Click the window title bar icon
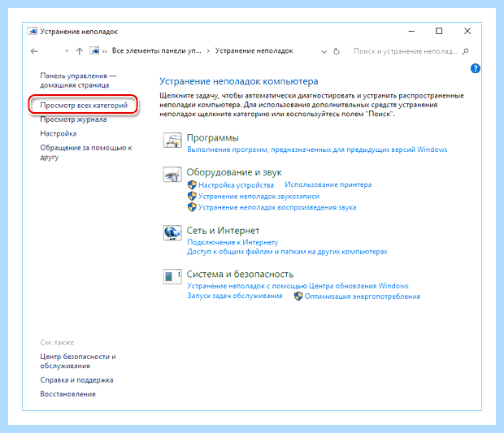This screenshot has width=504, height=433. point(33,32)
